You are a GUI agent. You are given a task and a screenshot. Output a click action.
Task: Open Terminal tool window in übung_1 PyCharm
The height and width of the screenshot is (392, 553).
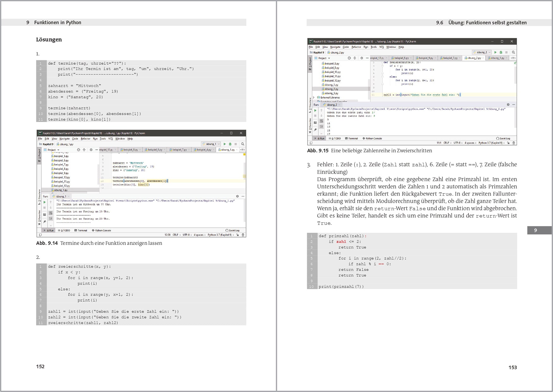tap(81, 230)
